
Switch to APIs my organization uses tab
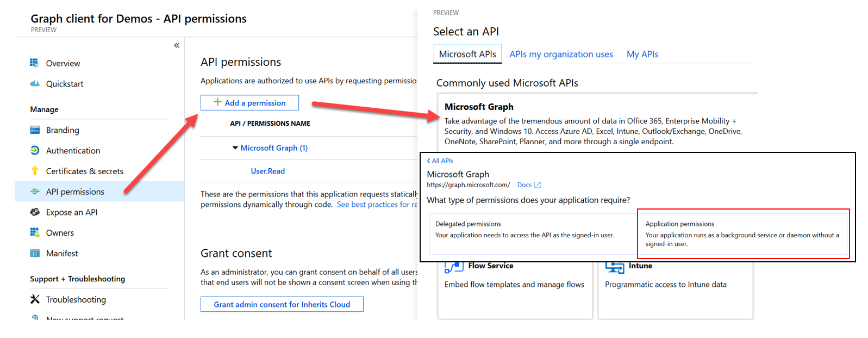click(x=561, y=54)
